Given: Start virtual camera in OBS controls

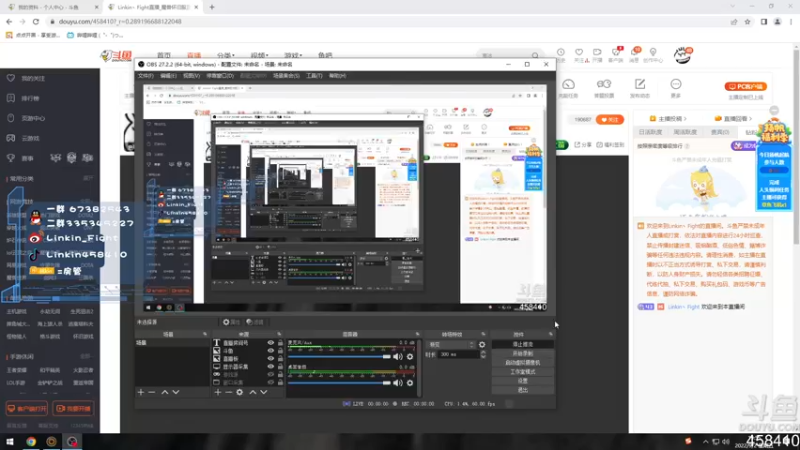Looking at the screenshot, I should click(522, 363).
